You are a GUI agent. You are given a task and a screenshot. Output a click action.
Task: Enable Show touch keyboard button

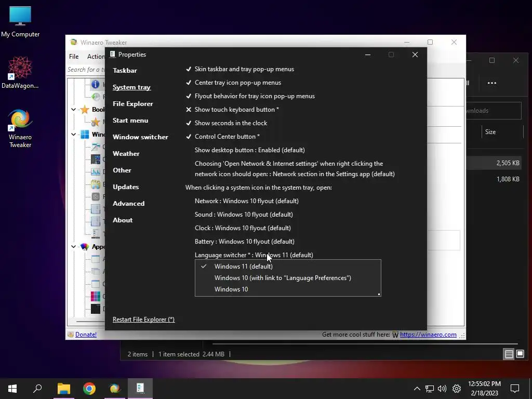[x=232, y=110]
